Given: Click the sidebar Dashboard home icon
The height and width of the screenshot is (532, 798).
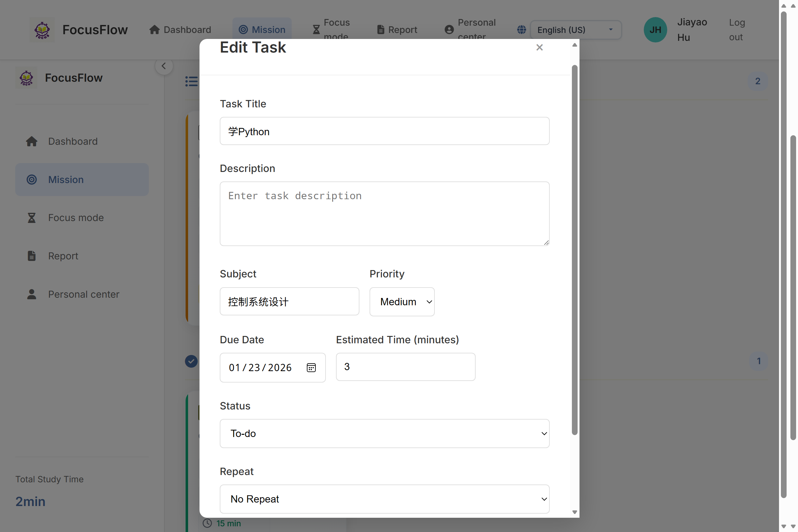Looking at the screenshot, I should pos(32,141).
